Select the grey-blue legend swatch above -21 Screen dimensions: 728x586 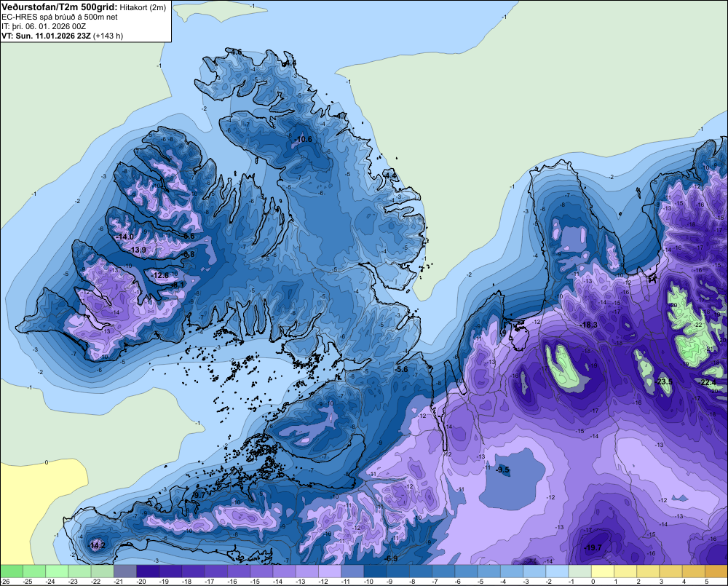[x=125, y=571]
